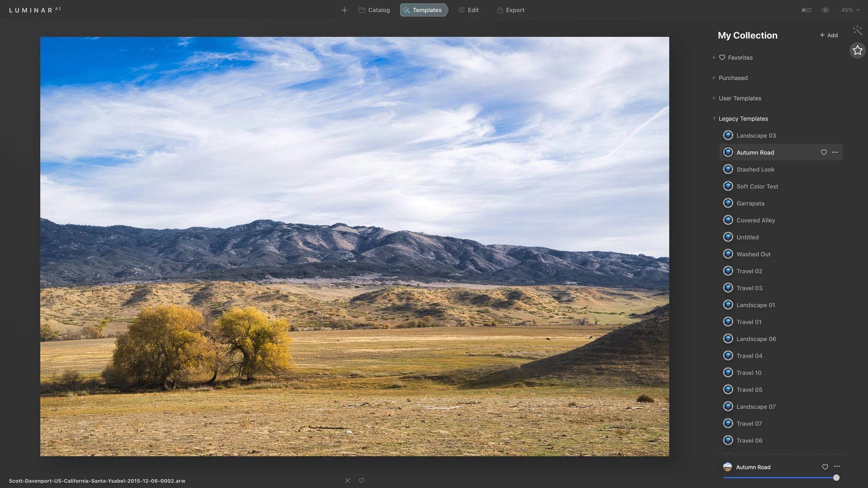This screenshot has width=868, height=488.
Task: Click the eye preview icon in toolbar
Action: (x=825, y=10)
